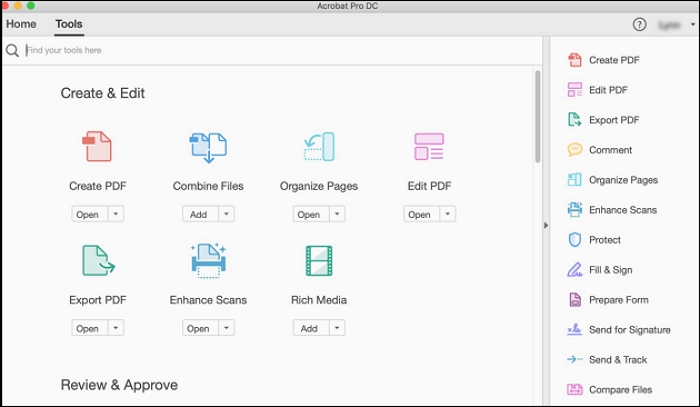This screenshot has width=700, height=407.
Task: Click the Rich Media film icon
Action: tap(319, 261)
